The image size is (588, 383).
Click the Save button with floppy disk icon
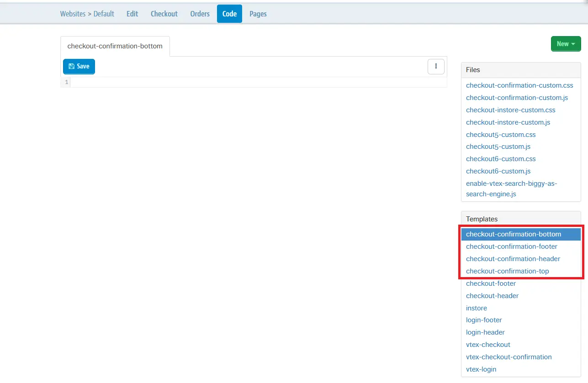coord(79,66)
